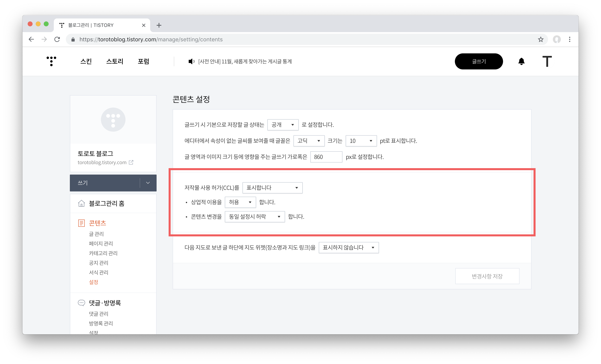Expand the CCL 표시합니다 dropdown
Image resolution: width=601 pixels, height=364 pixels.
272,188
